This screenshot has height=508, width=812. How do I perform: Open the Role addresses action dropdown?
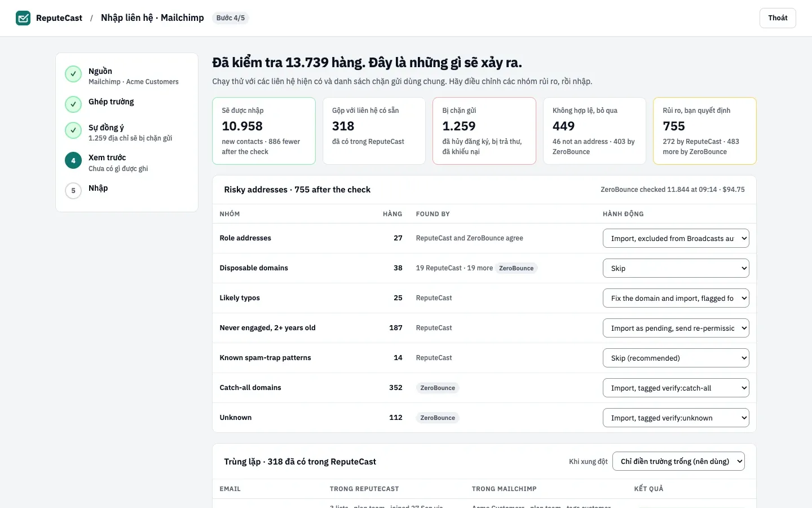pos(676,238)
